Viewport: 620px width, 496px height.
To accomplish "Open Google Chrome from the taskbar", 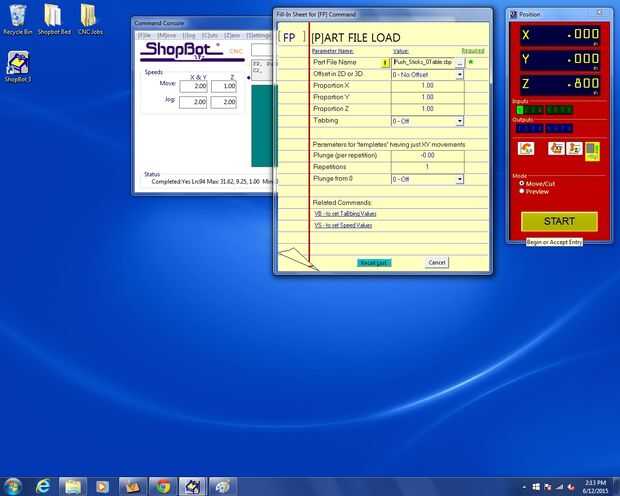I will [163, 486].
